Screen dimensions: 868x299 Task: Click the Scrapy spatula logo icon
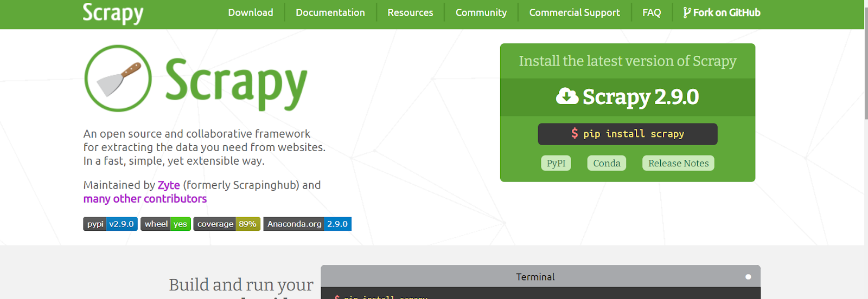pyautogui.click(x=118, y=79)
